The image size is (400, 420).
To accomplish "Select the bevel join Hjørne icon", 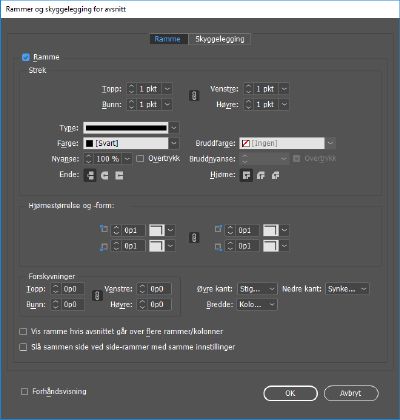I will [x=275, y=175].
